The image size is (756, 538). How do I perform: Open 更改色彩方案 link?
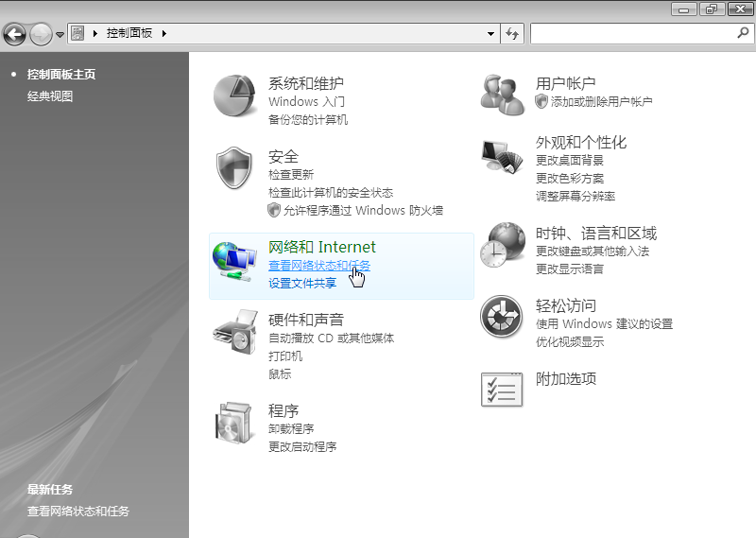tap(570, 179)
